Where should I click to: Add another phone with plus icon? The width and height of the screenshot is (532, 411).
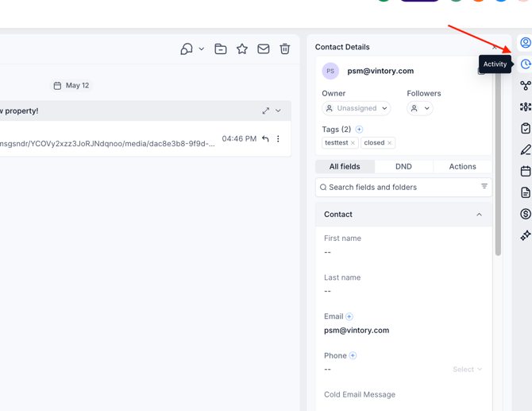point(353,355)
